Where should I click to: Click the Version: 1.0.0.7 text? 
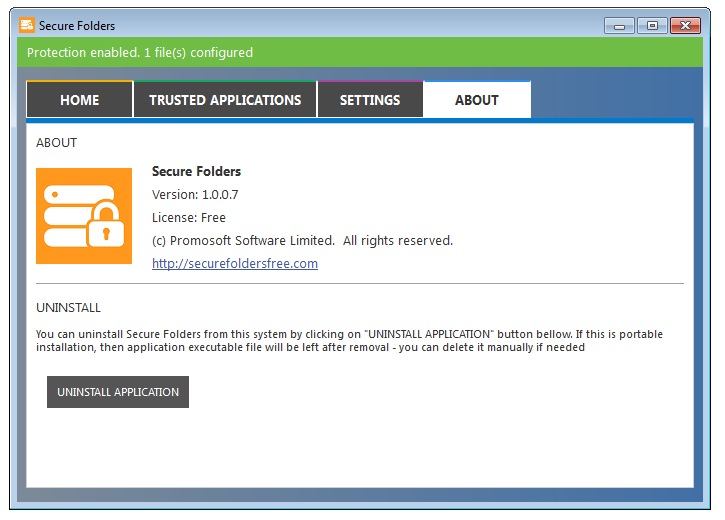(195, 195)
